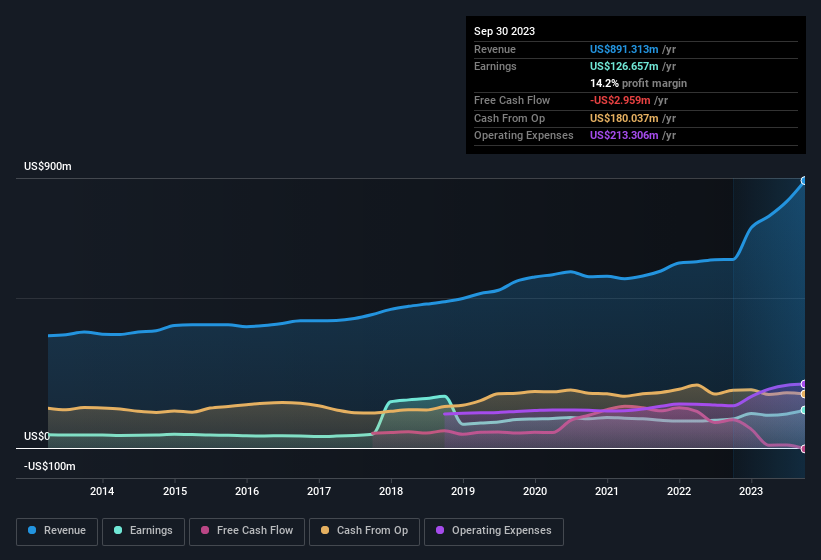Click the blue Revenue endpoint marker
The height and width of the screenshot is (560, 821).
(x=804, y=181)
